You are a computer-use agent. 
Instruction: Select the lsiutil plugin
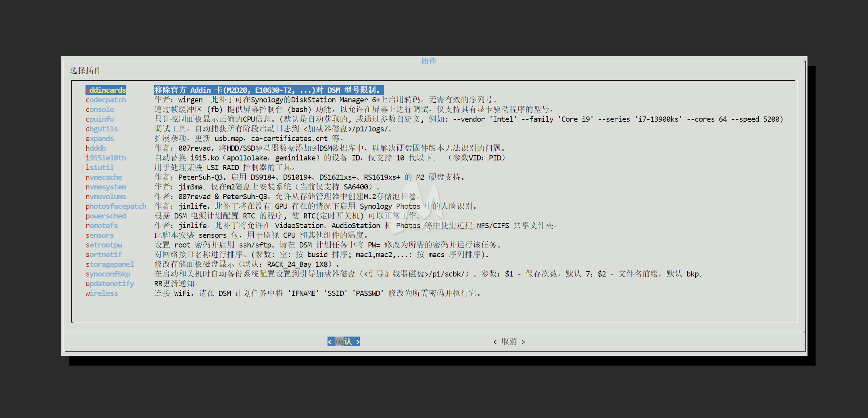coord(100,167)
